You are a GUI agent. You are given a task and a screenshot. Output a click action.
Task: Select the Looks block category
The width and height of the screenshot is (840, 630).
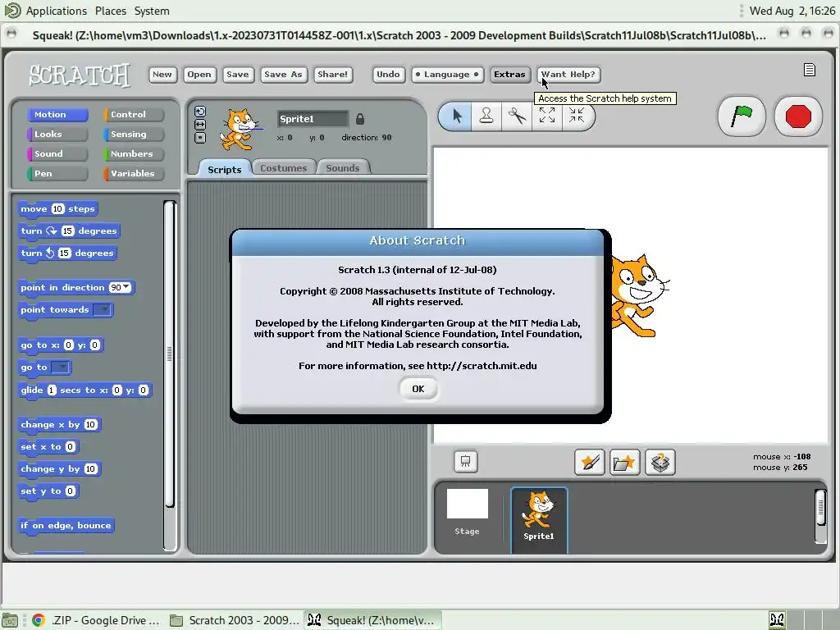[x=57, y=135]
